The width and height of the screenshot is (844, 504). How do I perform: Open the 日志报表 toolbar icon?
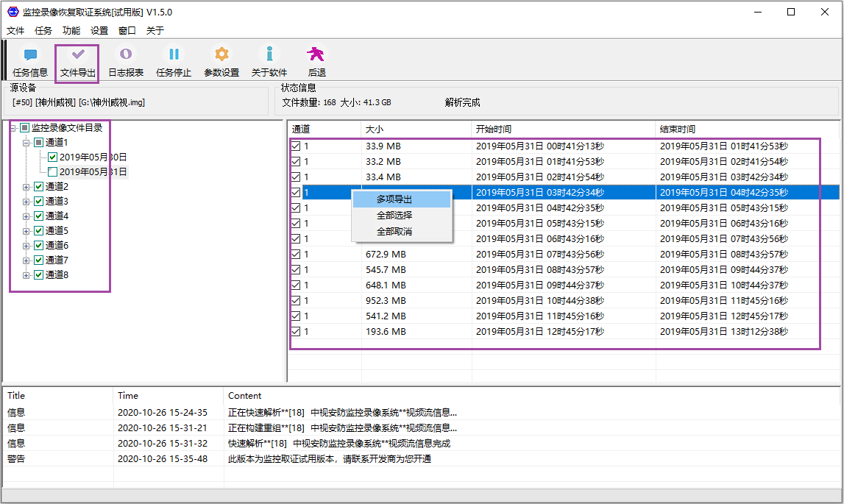point(126,55)
